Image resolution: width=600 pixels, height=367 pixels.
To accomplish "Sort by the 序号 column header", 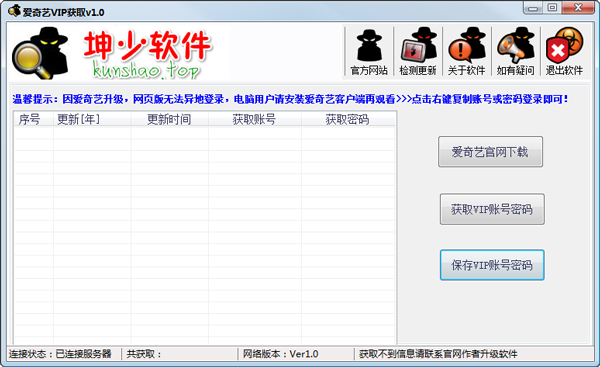I will pos(33,119).
